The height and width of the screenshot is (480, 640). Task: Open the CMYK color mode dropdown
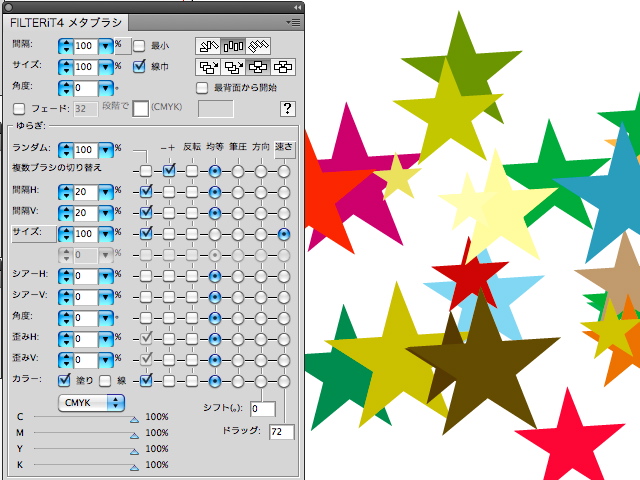91,402
